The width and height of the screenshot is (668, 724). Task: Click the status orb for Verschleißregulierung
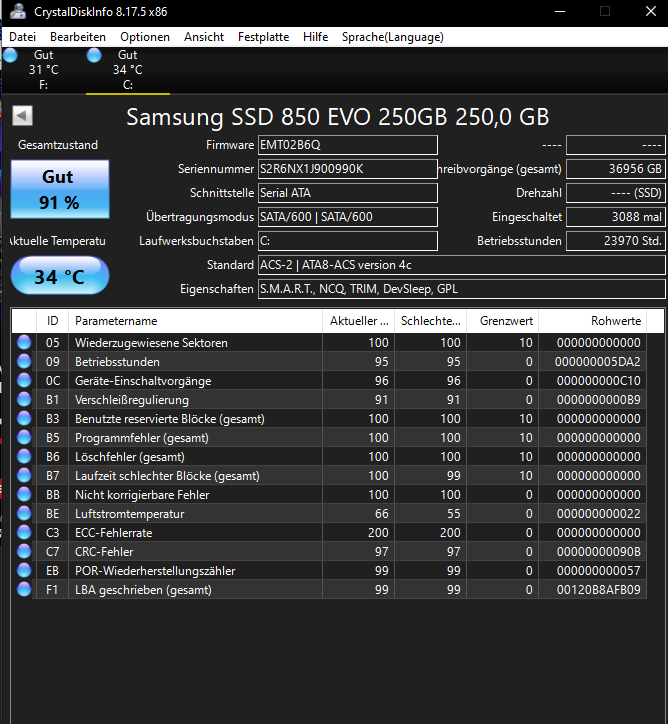(x=24, y=399)
